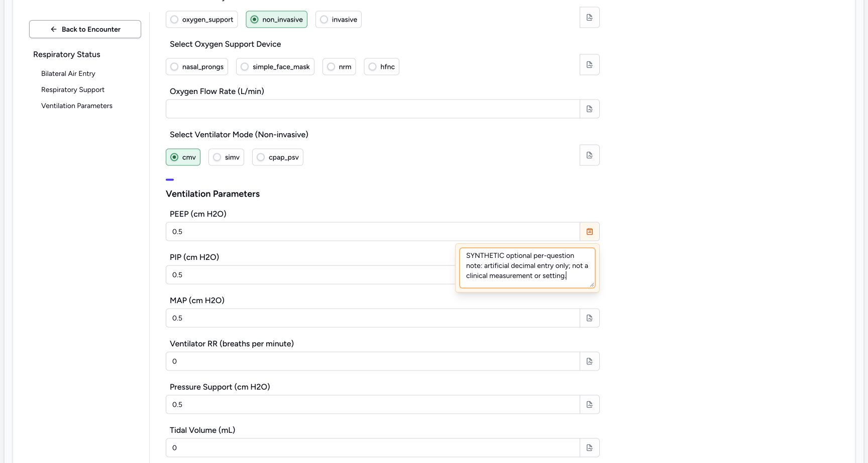The image size is (868, 463).
Task: Select cpap_psv ventilator mode
Action: (x=277, y=157)
